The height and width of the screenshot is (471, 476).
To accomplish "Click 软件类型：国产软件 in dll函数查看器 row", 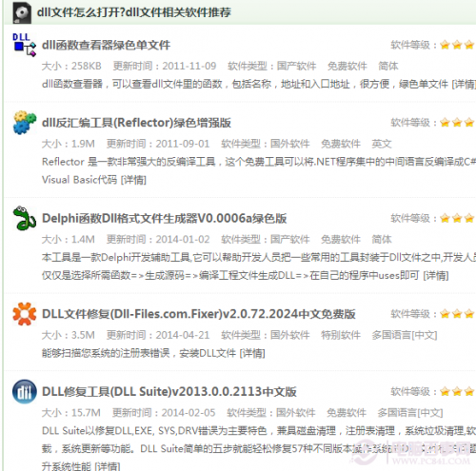I will click(x=271, y=66).
